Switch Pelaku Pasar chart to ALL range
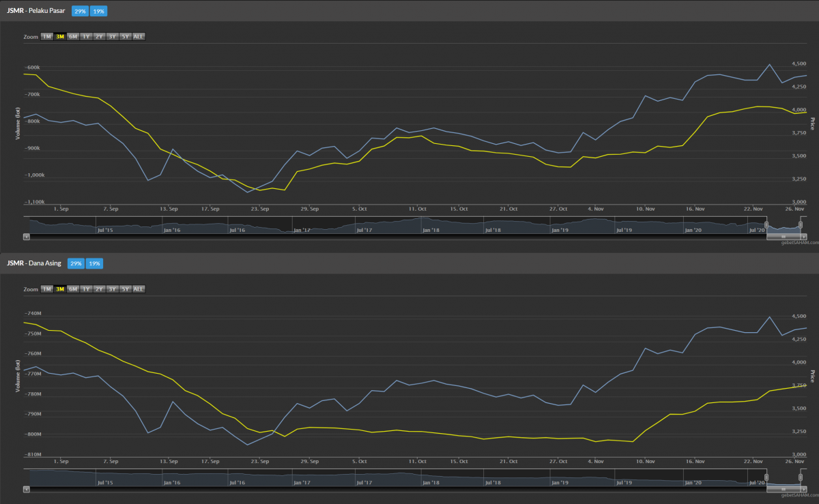 coord(139,36)
